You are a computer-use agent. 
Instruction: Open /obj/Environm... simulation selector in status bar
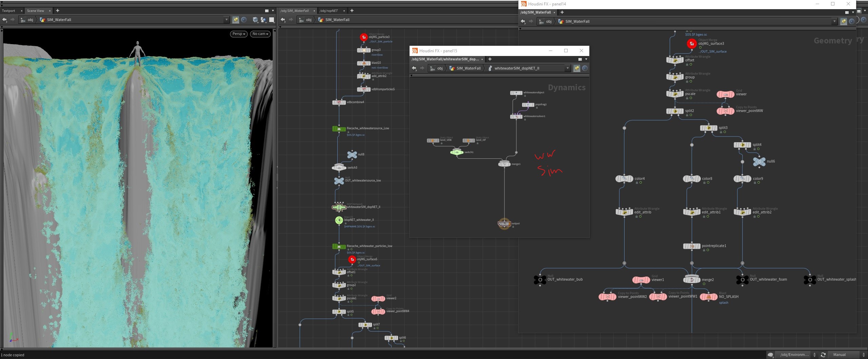tap(797, 355)
